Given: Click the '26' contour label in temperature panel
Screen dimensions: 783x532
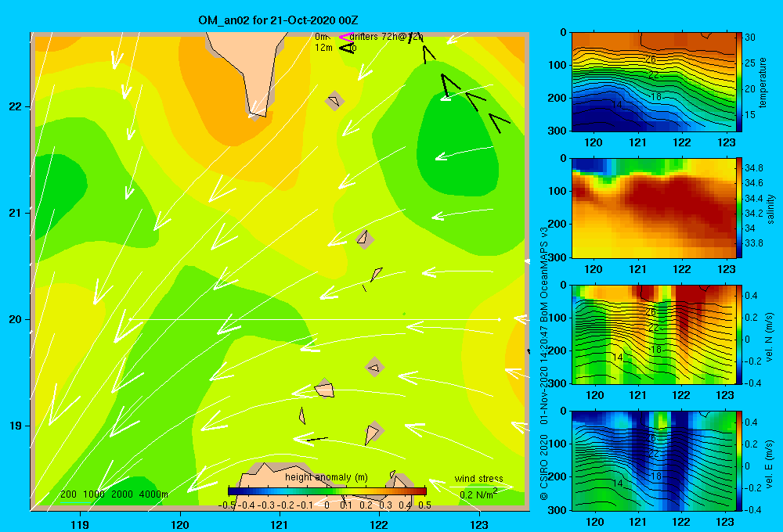Looking at the screenshot, I should [650, 59].
